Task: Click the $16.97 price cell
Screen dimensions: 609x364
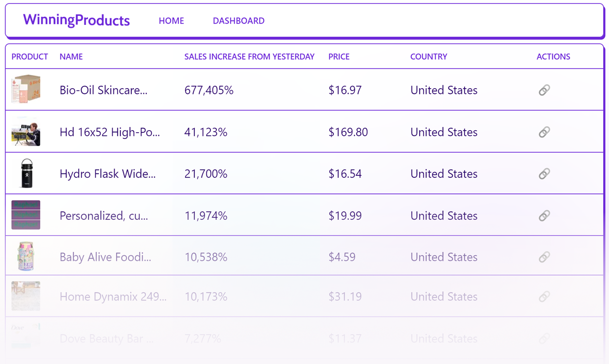Action: pyautogui.click(x=345, y=90)
